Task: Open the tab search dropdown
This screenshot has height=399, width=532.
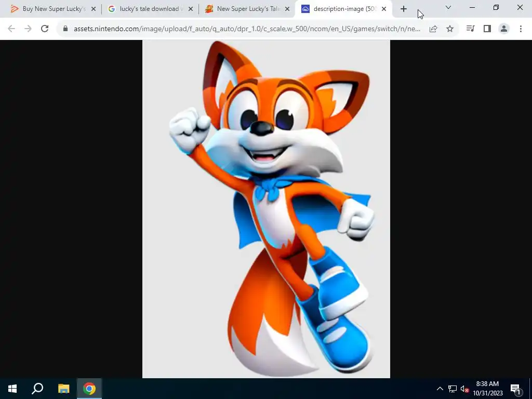Action: point(448,7)
